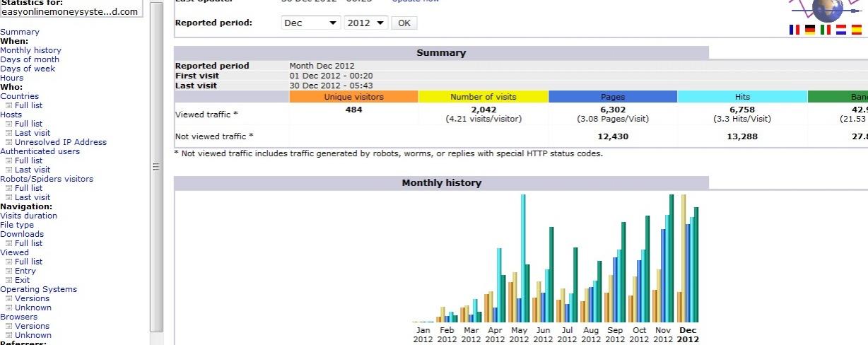Click the Dec 2012 chart label
Viewport: 868px width, 345px height.
click(688, 334)
